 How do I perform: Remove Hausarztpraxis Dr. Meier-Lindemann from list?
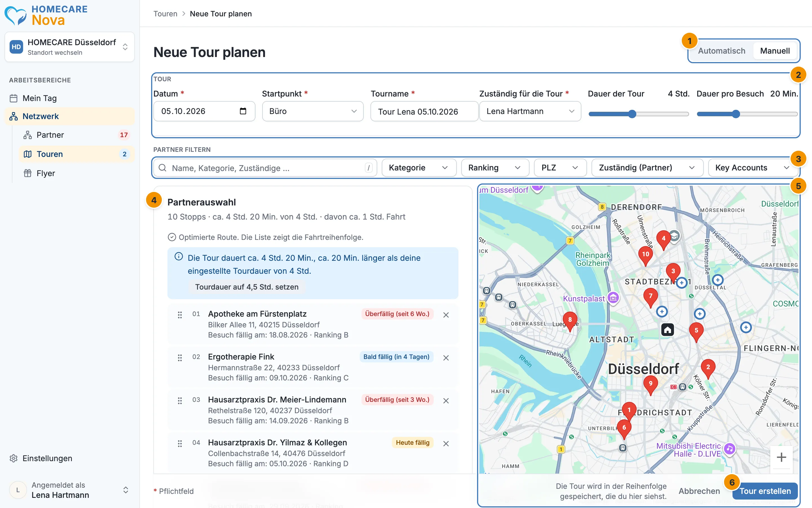[x=446, y=400]
